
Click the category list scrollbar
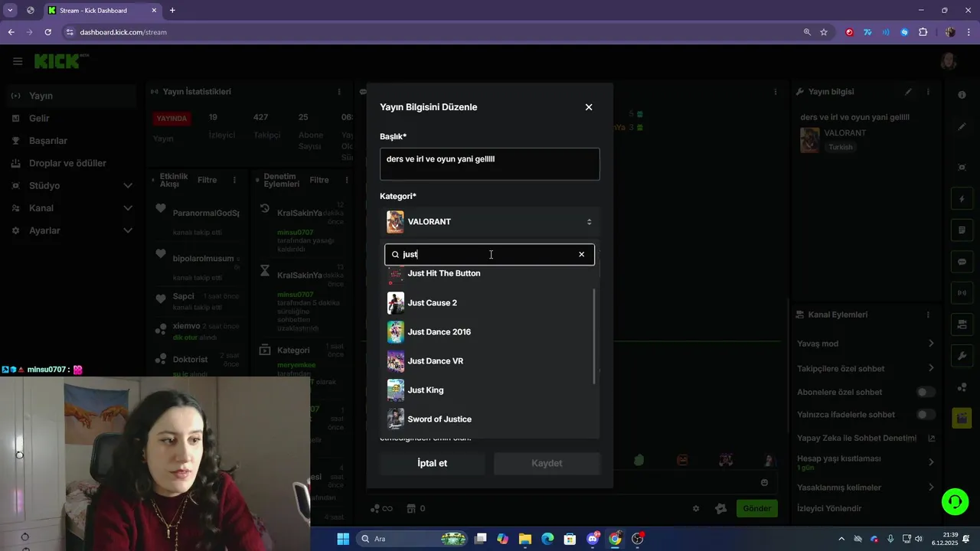pyautogui.click(x=594, y=337)
